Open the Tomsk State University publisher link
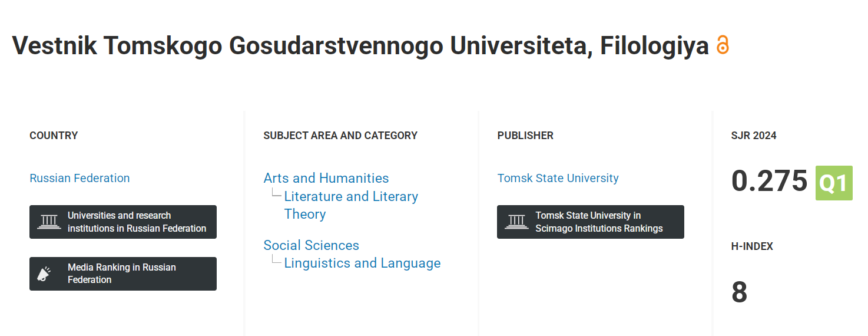868x336 pixels. tap(558, 178)
